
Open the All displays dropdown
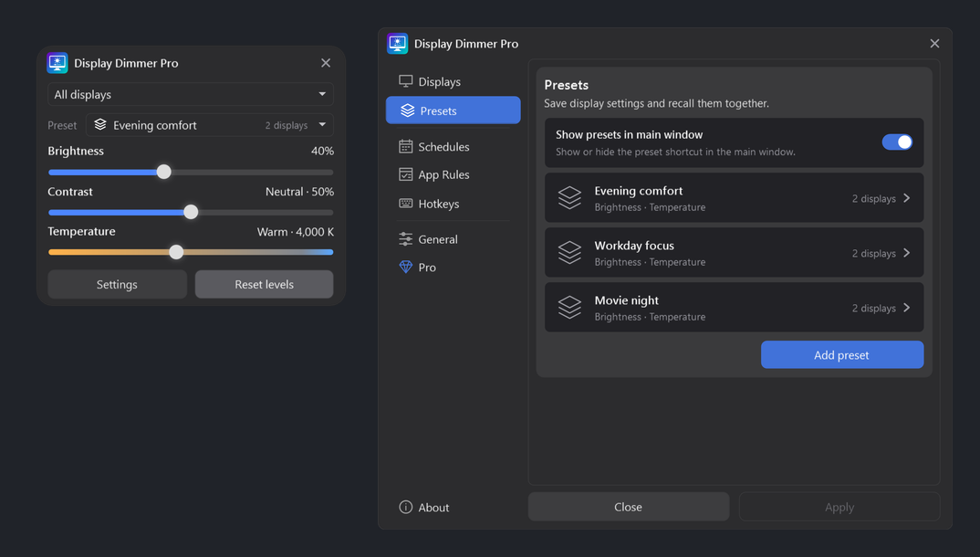(191, 94)
